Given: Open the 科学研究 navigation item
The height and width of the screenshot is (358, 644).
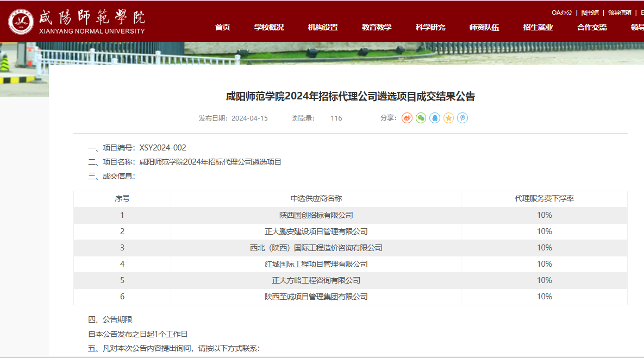Looking at the screenshot, I should pos(430,27).
